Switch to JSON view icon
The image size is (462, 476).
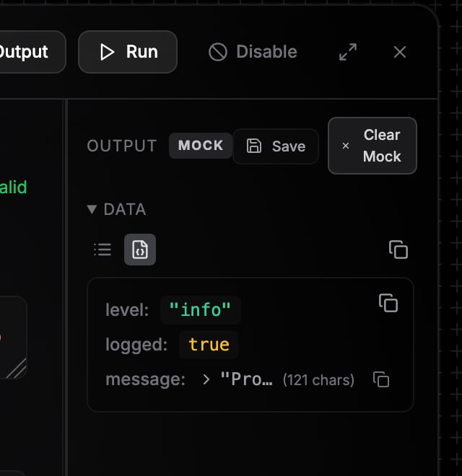[x=140, y=250]
